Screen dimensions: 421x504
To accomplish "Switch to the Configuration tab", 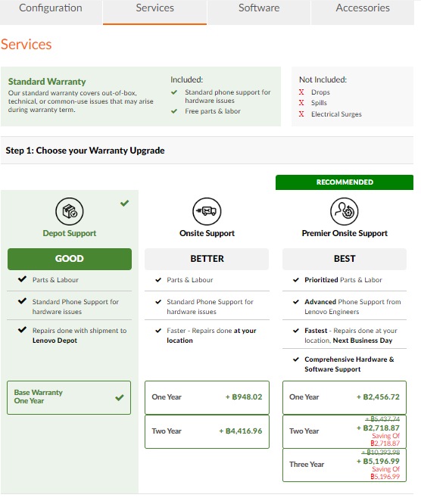I will pos(51,8).
